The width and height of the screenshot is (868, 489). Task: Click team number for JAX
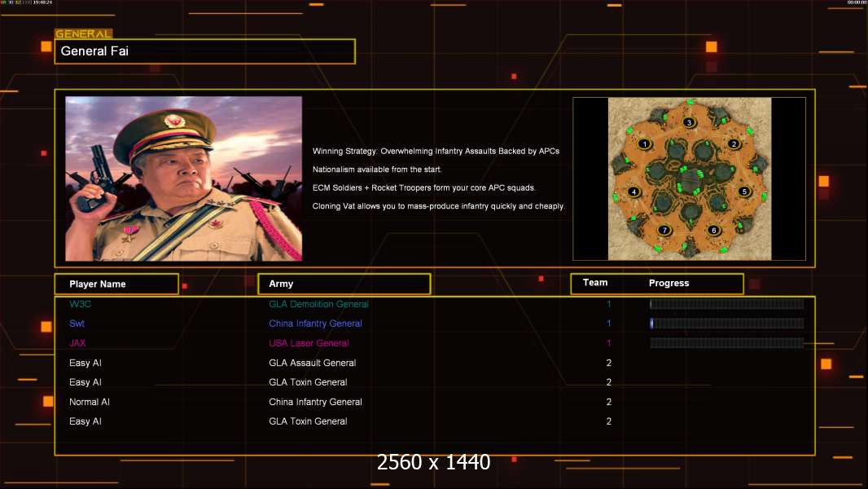click(x=609, y=343)
